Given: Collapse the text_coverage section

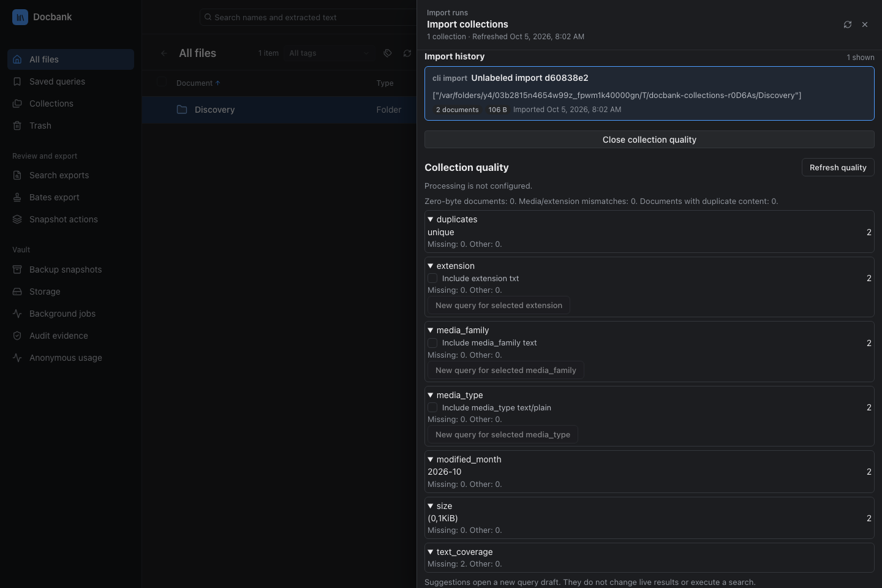Looking at the screenshot, I should [431, 552].
